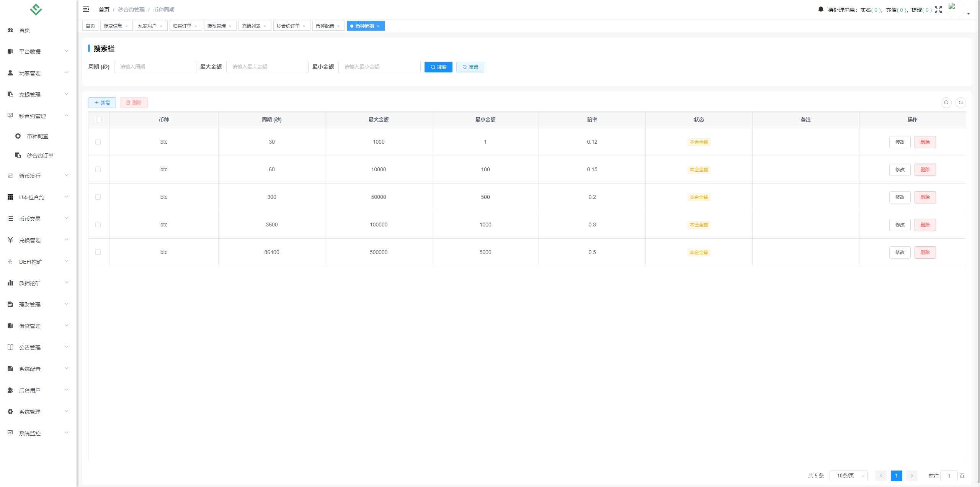980x487 pixels.
Task: Focus the 最大金额 search input
Action: pos(267,67)
